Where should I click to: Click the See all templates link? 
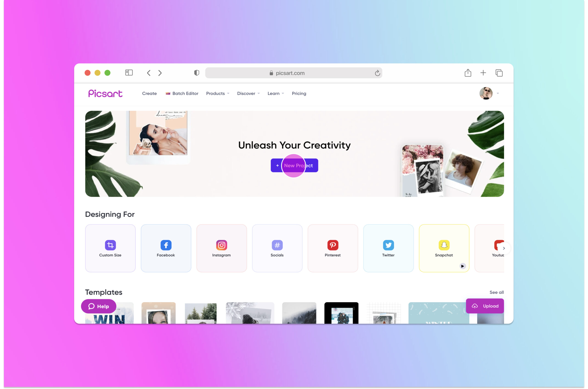[496, 292]
